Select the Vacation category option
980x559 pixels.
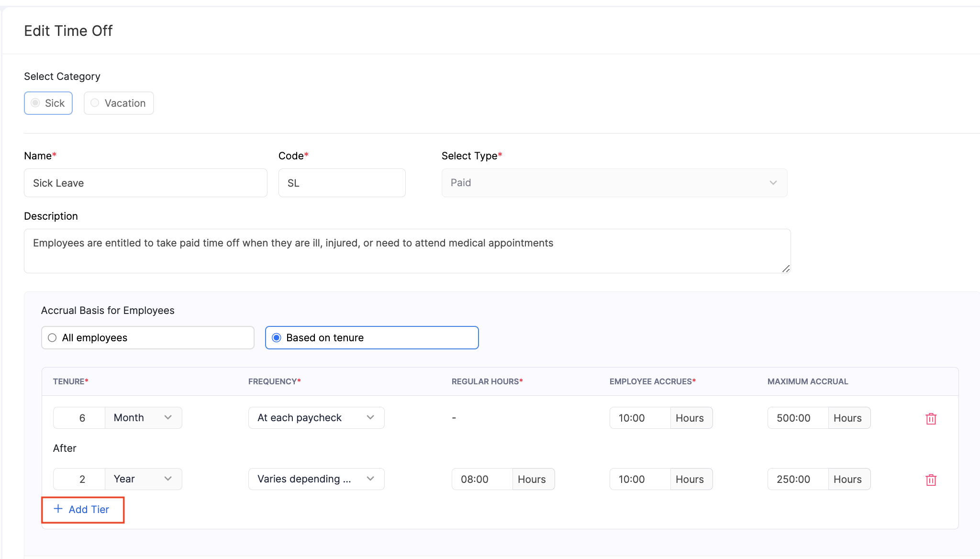pos(119,103)
